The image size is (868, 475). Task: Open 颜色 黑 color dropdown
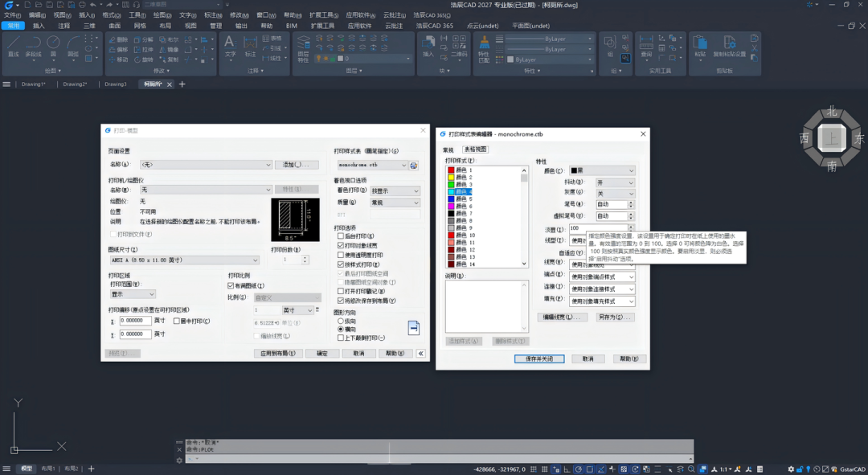click(x=602, y=170)
